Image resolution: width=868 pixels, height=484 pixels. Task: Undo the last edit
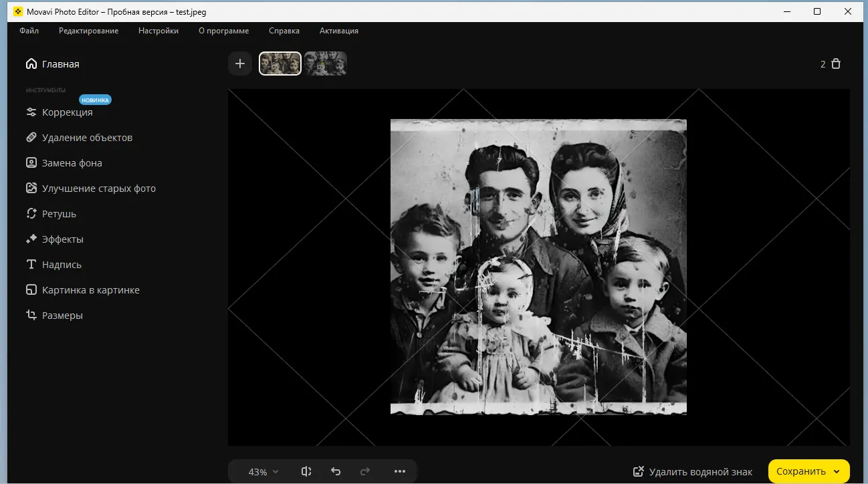click(336, 471)
